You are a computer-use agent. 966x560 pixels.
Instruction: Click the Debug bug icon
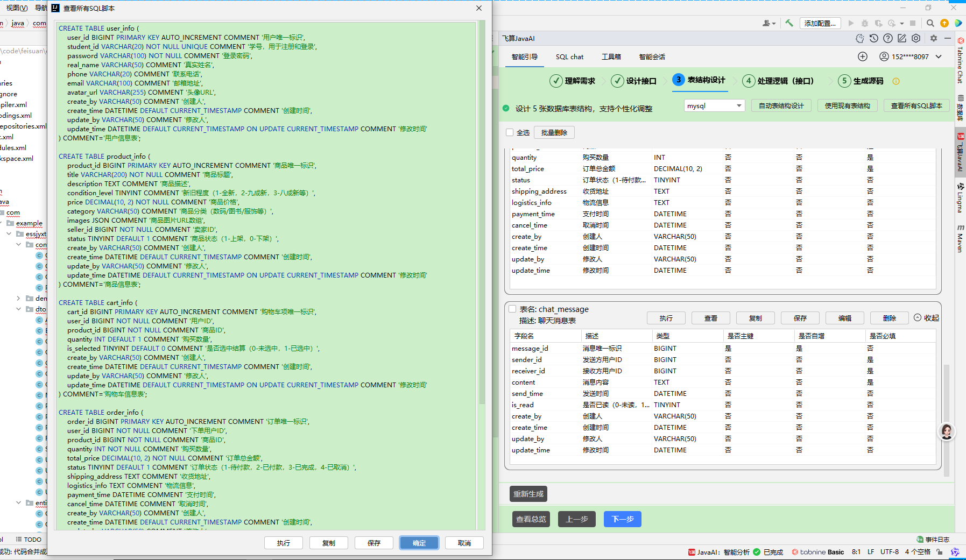865,23
